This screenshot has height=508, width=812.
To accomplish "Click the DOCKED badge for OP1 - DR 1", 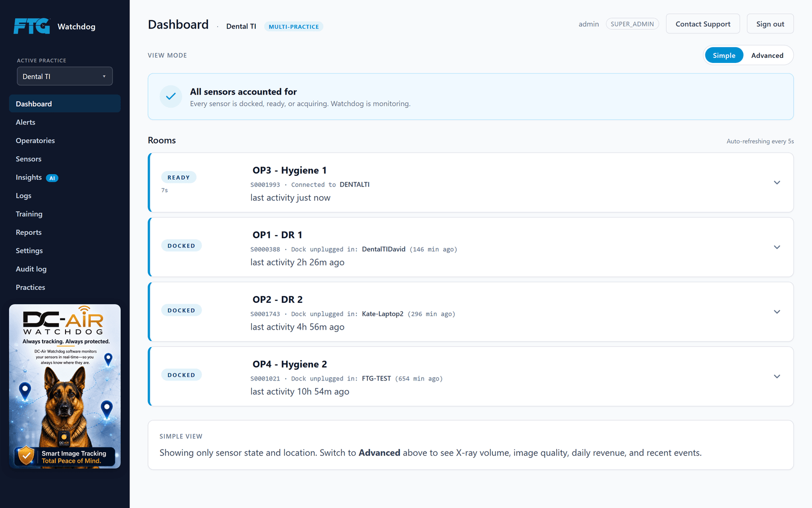I will (181, 245).
